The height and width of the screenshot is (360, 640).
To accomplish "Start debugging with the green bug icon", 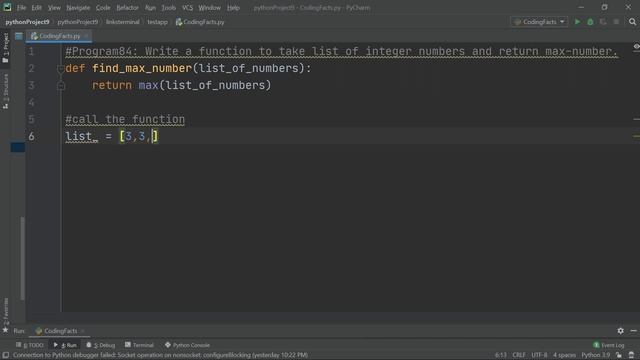I will tap(590, 22).
